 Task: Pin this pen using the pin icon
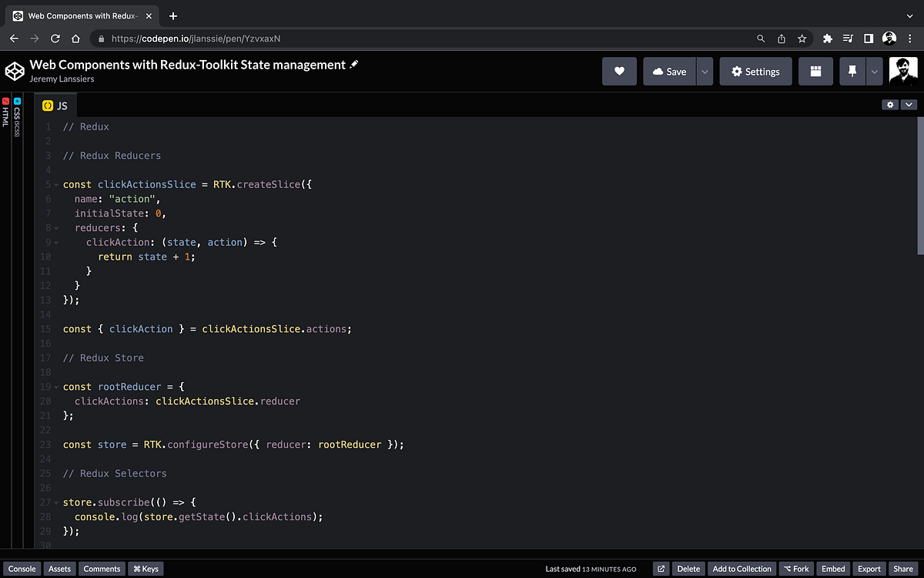coord(852,71)
